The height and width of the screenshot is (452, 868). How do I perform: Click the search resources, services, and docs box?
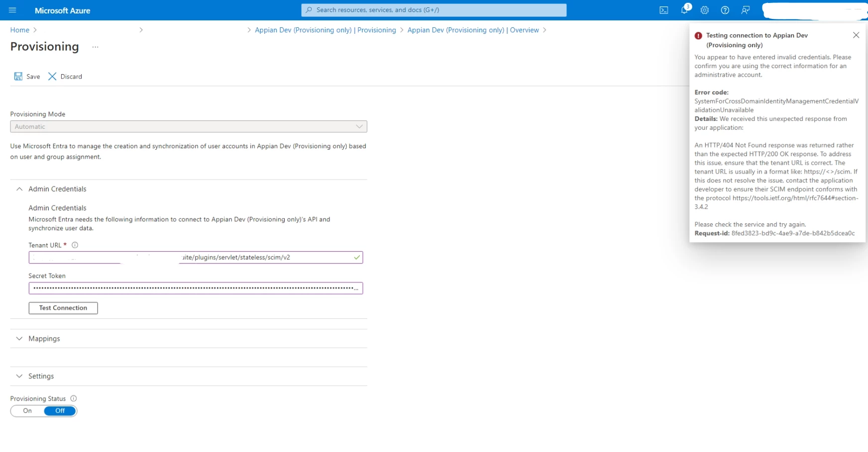[x=434, y=10]
